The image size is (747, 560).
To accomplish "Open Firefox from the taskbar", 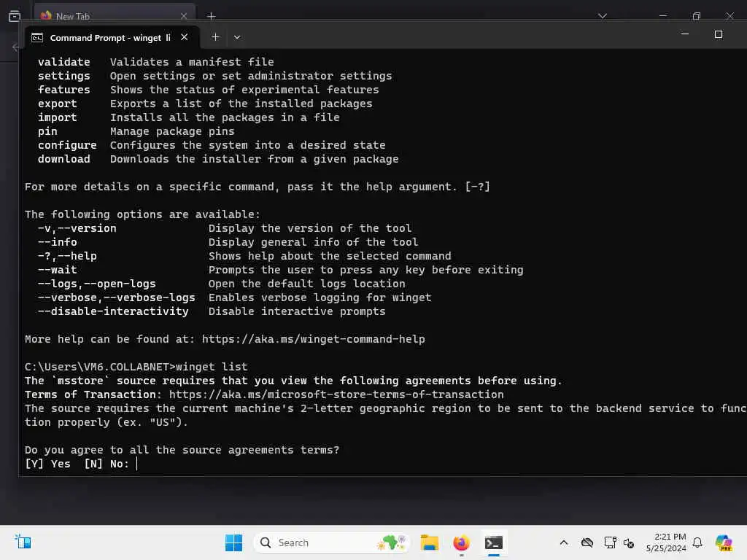I will [461, 542].
